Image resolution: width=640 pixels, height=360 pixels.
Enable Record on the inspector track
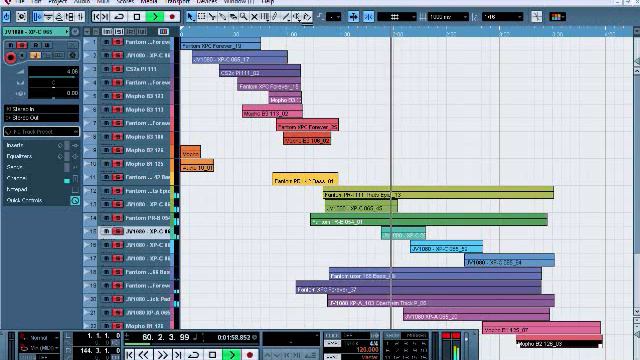(11, 58)
